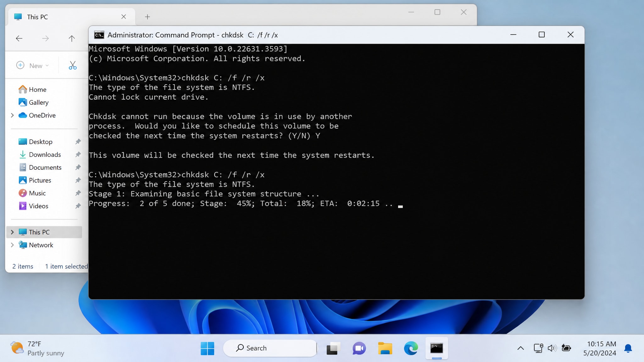Launch Microsoft Edge from the taskbar
644x362 pixels.
(x=411, y=348)
